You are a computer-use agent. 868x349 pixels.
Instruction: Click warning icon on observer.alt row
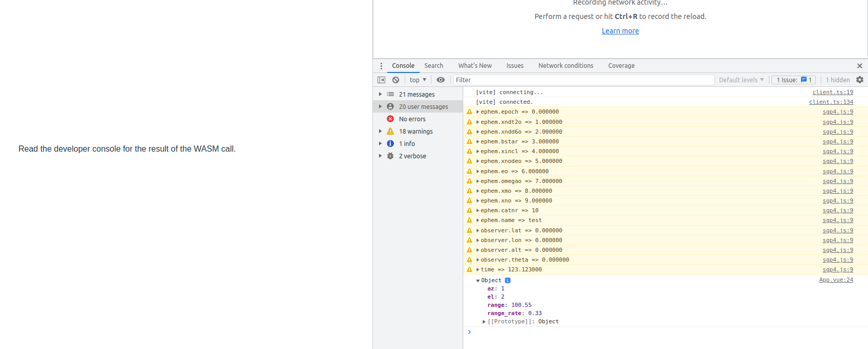[469, 250]
